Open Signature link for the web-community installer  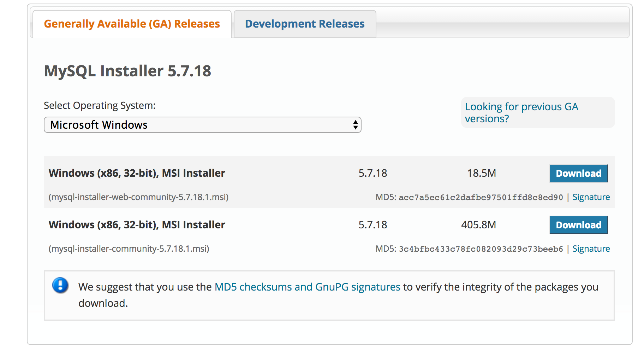pyautogui.click(x=591, y=197)
